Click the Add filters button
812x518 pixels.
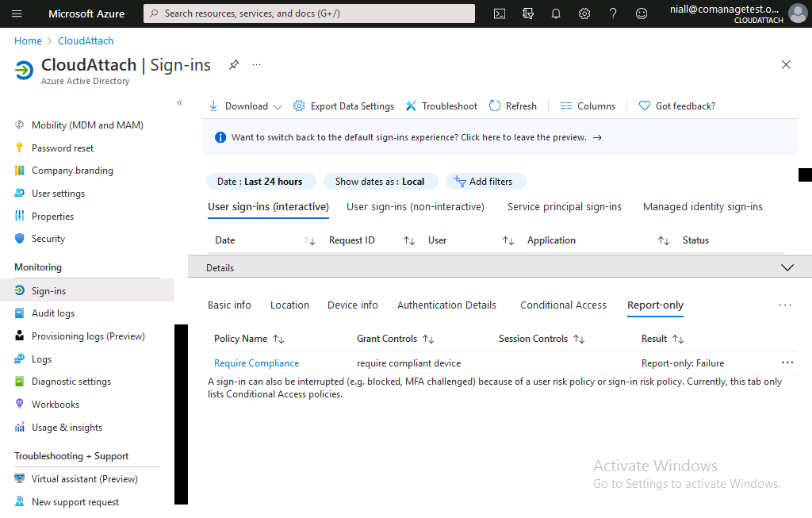(485, 182)
